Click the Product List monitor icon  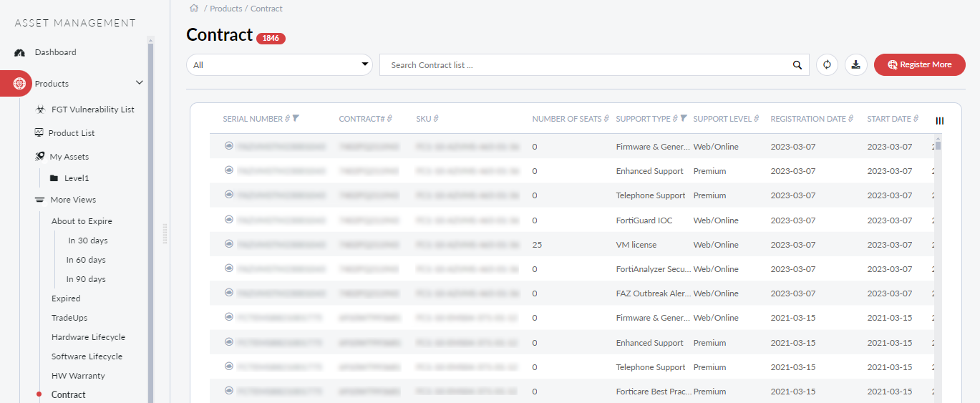point(39,132)
